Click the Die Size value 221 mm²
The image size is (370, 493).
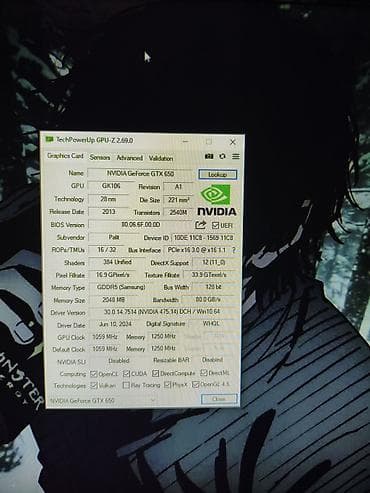(178, 200)
